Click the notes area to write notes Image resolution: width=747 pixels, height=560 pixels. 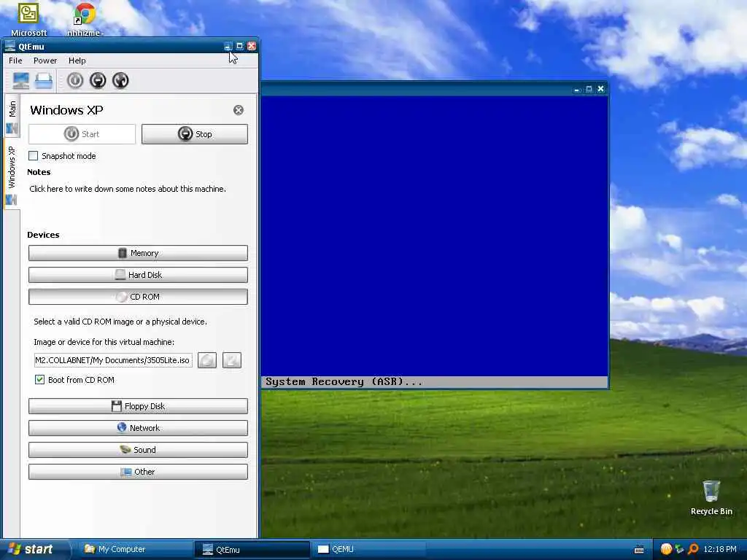coord(128,189)
